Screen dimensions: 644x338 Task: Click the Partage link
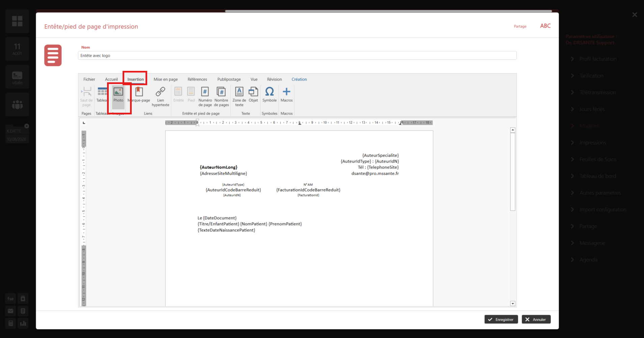(x=520, y=26)
